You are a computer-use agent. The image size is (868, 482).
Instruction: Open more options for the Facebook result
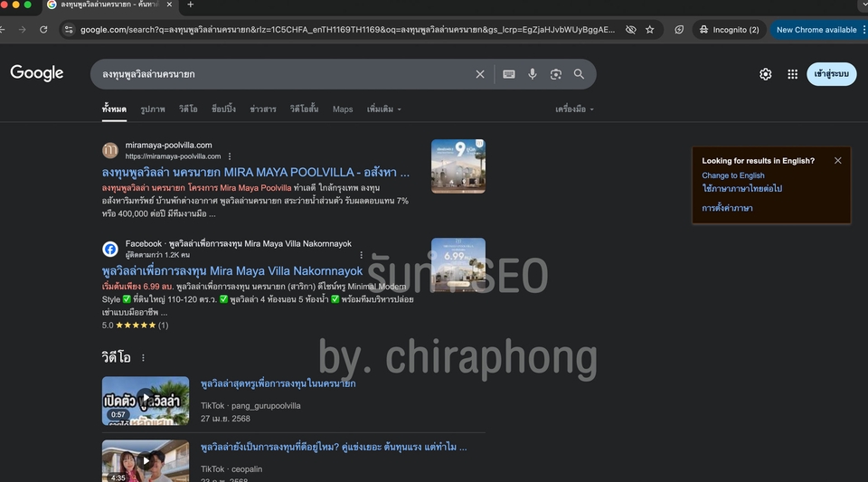point(362,255)
